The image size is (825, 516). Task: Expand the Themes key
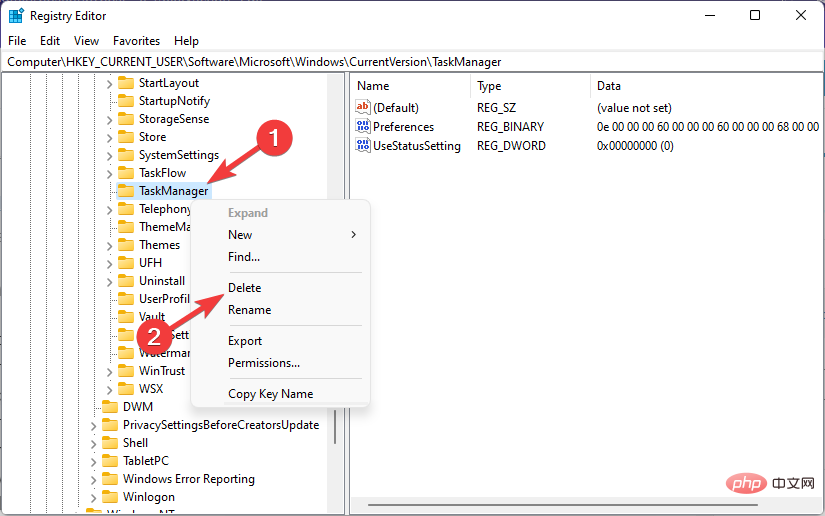click(x=109, y=246)
